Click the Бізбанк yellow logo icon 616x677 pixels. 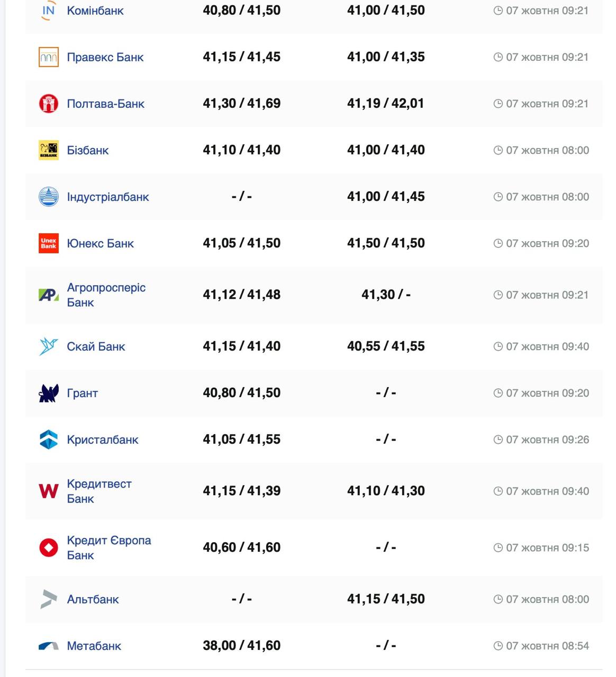point(48,150)
